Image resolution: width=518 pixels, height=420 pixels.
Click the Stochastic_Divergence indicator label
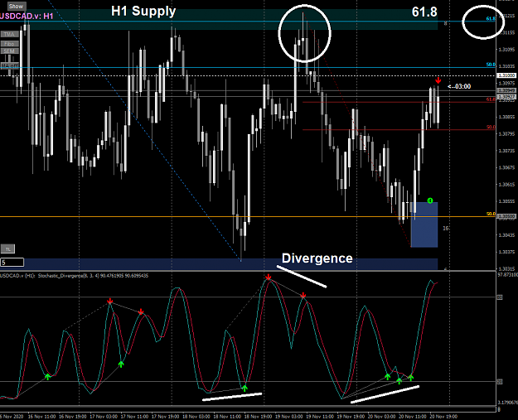74,275
